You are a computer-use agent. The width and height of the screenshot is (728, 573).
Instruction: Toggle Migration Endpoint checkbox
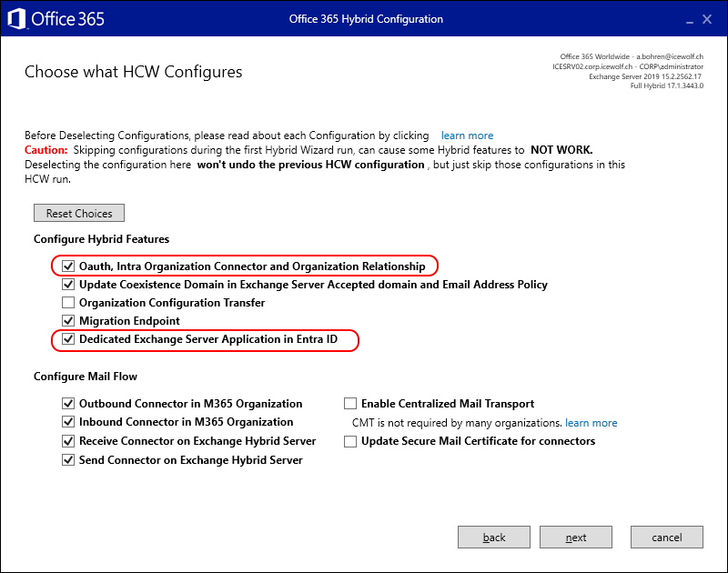coord(68,320)
